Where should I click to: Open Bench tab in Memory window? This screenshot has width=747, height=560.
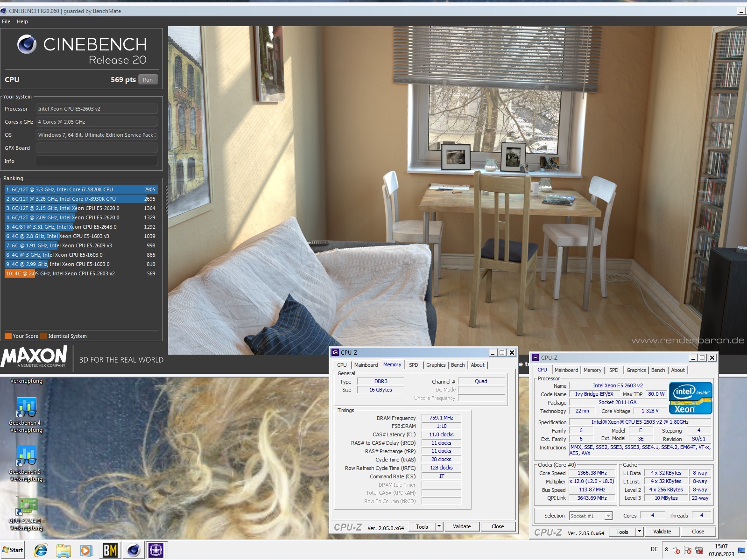point(458,365)
